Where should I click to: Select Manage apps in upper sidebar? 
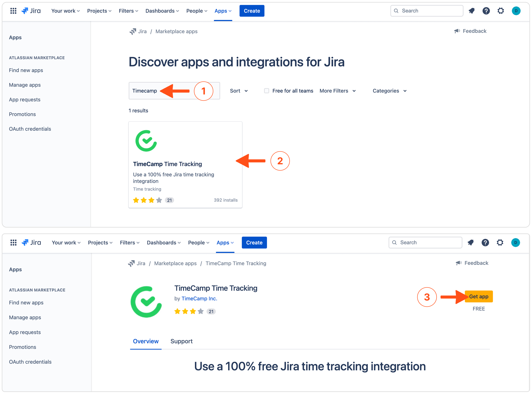point(25,85)
